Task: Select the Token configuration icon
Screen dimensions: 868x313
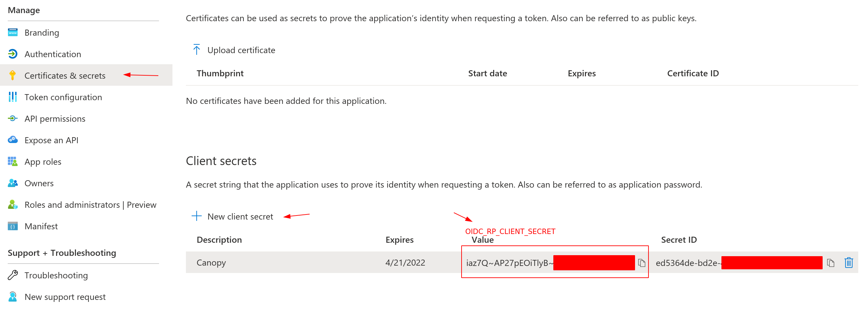Action: [x=12, y=97]
